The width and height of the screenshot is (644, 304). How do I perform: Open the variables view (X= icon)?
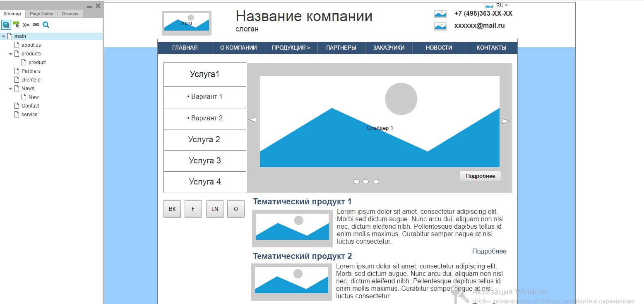(x=26, y=25)
